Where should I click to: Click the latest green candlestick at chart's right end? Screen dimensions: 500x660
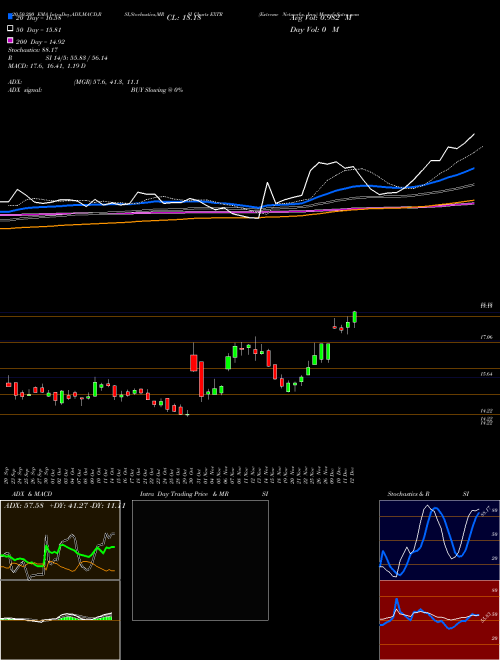[x=355, y=317]
